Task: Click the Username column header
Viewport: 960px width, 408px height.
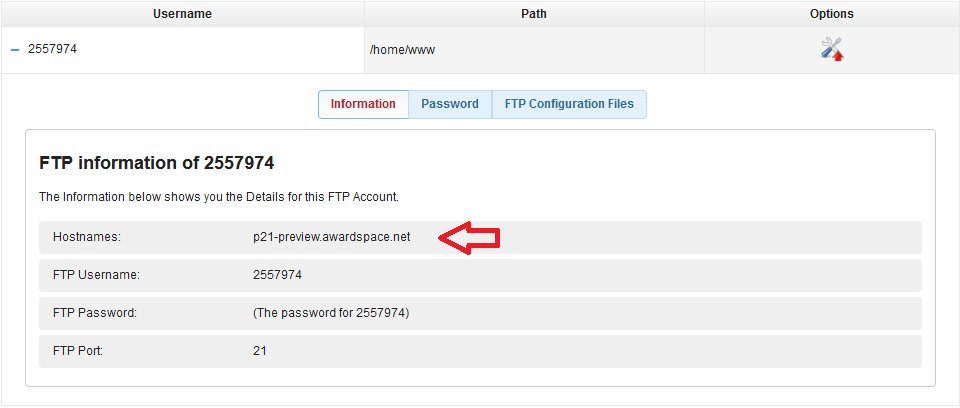Action: 182,14
